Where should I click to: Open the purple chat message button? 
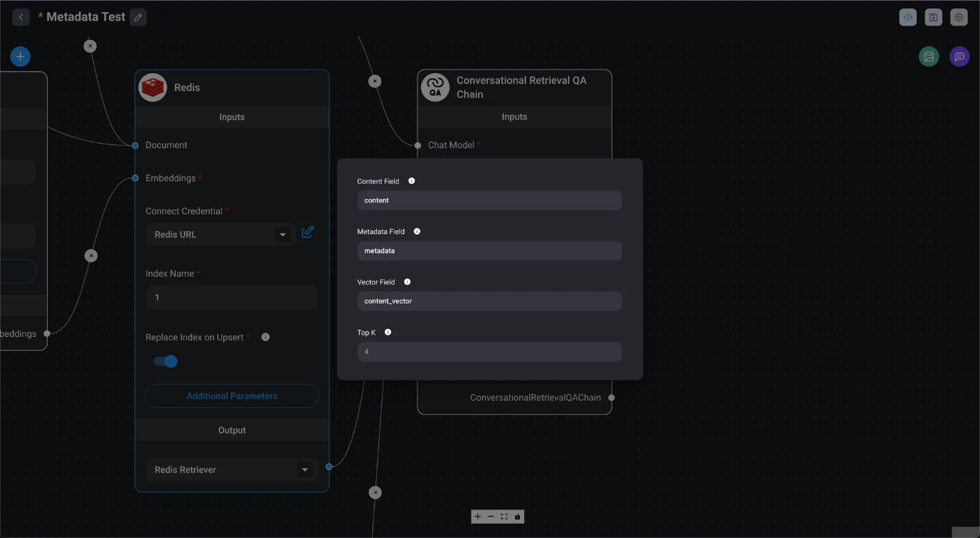point(959,57)
